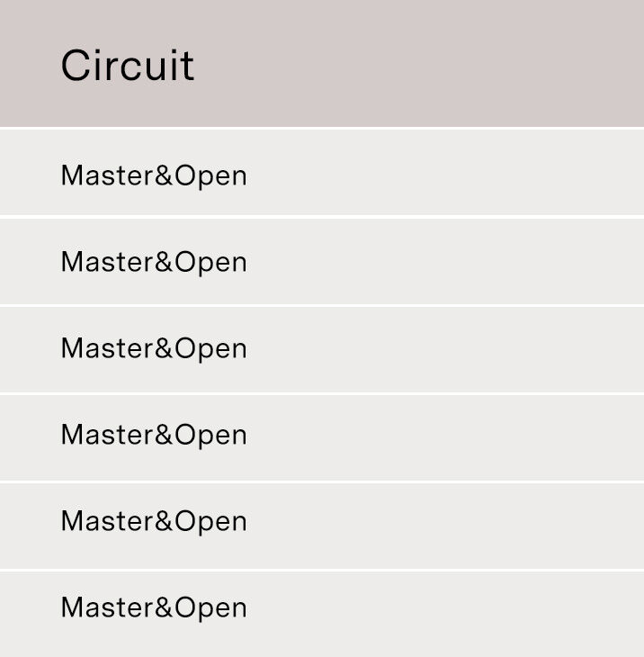Select empty area of Circuit header cell

pyautogui.click(x=419, y=63)
